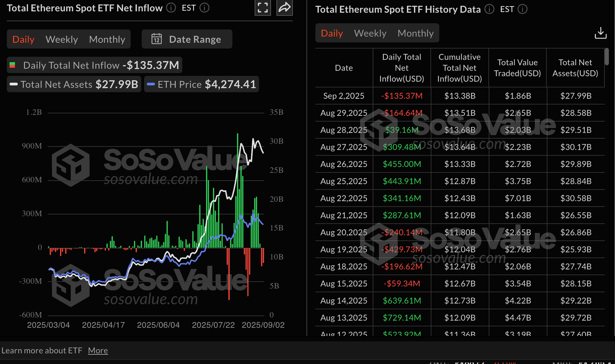The height and width of the screenshot is (364, 615).
Task: Open the Date Range picker
Action: click(187, 39)
